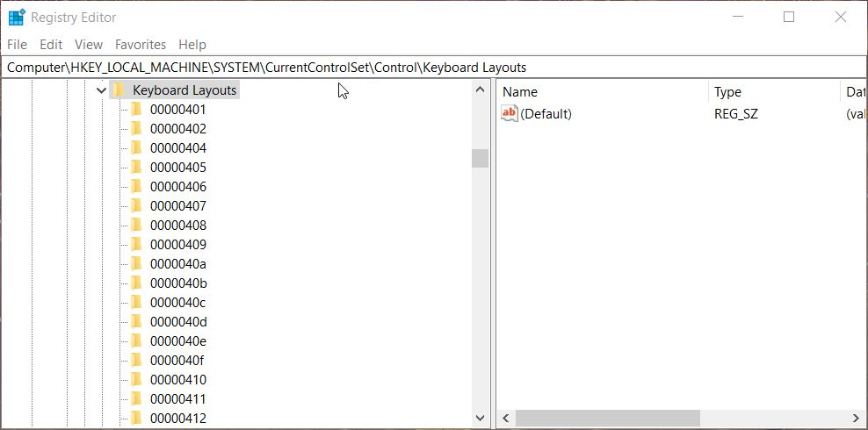Screen dimensions: 868x430
Task: Click the Registry Editor app icon in title bar
Action: [17, 18]
